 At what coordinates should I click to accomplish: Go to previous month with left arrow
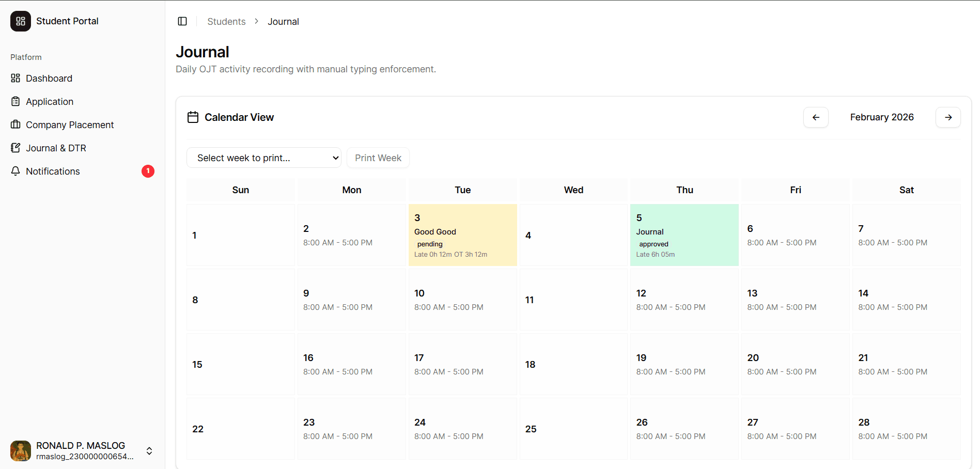click(x=816, y=117)
